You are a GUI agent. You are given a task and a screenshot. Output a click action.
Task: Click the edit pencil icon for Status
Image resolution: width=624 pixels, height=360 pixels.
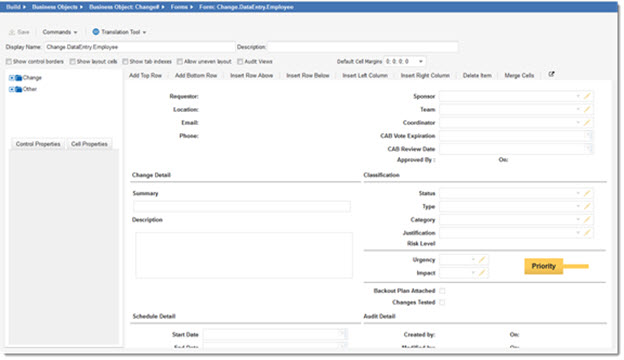click(x=587, y=193)
